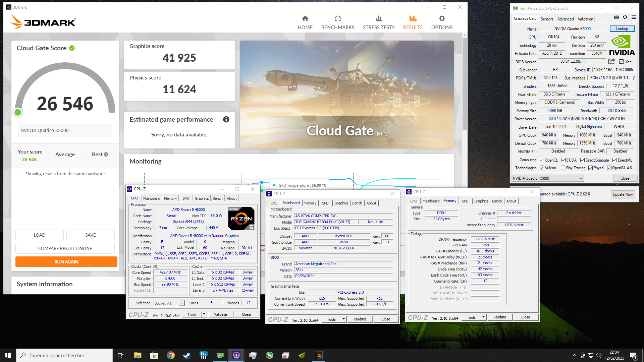
Task: Open the GPU-Z hamburger menu
Action: 634,17
